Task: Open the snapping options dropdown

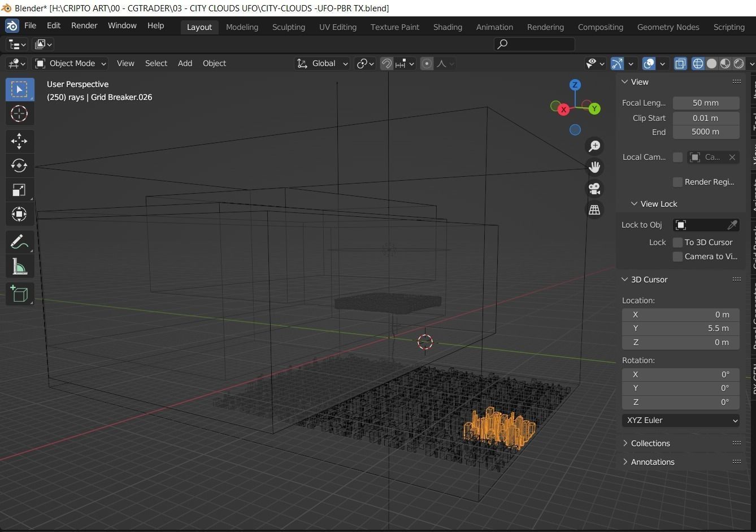Action: 405,63
